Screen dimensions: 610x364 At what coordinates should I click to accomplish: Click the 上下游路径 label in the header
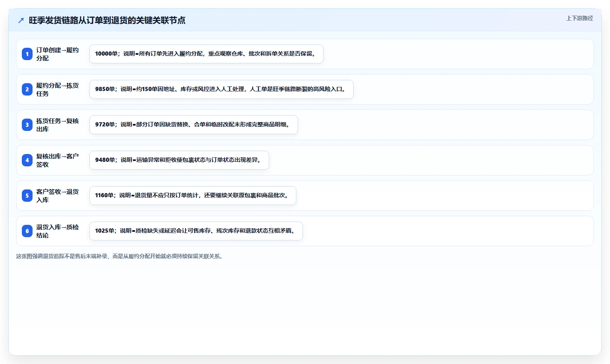(579, 18)
